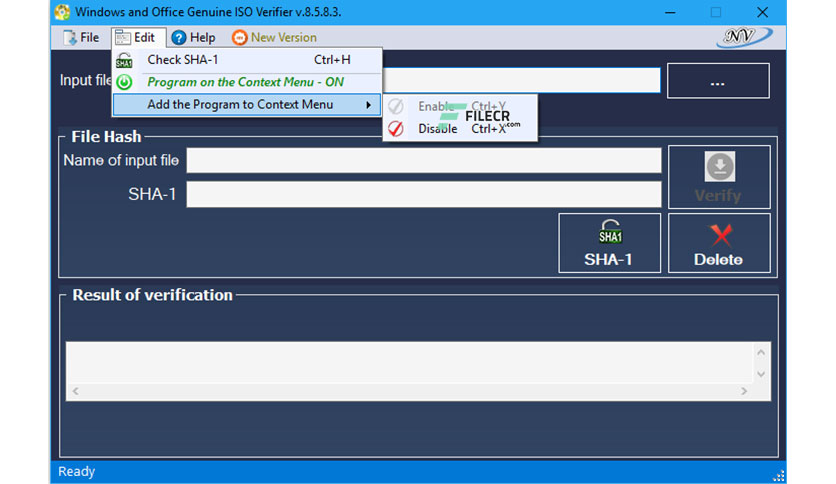836x484 pixels.
Task: Click the result box scroll left arrow
Action: coord(76,391)
